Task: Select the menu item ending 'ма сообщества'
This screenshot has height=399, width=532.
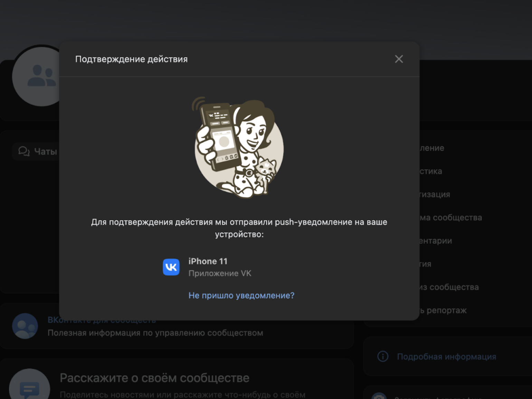Action: click(451, 218)
